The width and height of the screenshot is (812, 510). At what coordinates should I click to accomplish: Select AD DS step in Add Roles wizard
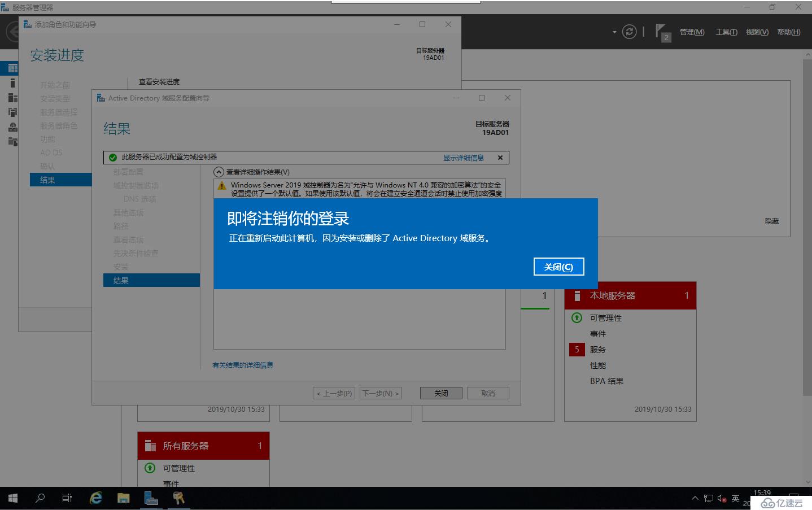pos(51,152)
